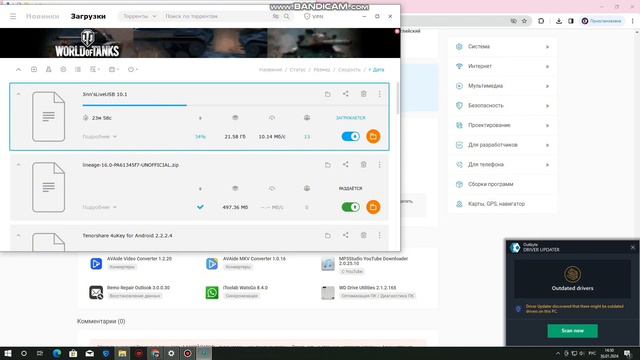The image size is (640, 360).
Task: Open the hamburger menu in torrent client
Action: [13, 16]
